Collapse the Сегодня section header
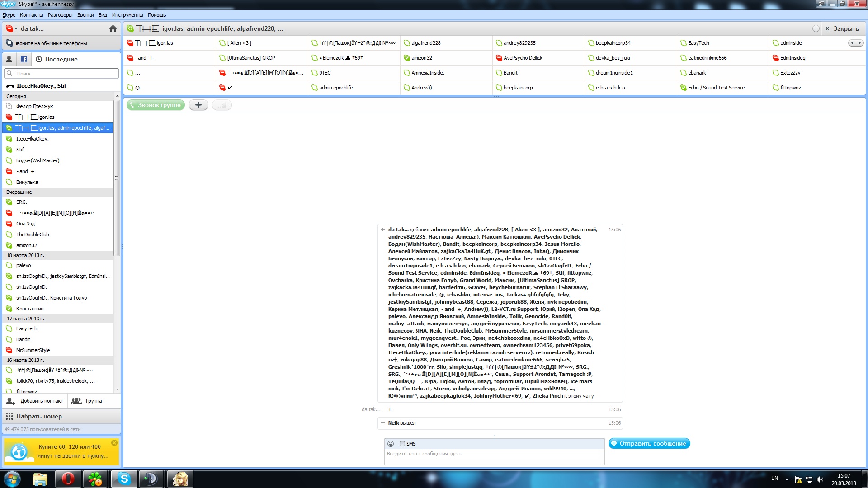This screenshot has height=488, width=868. point(58,96)
